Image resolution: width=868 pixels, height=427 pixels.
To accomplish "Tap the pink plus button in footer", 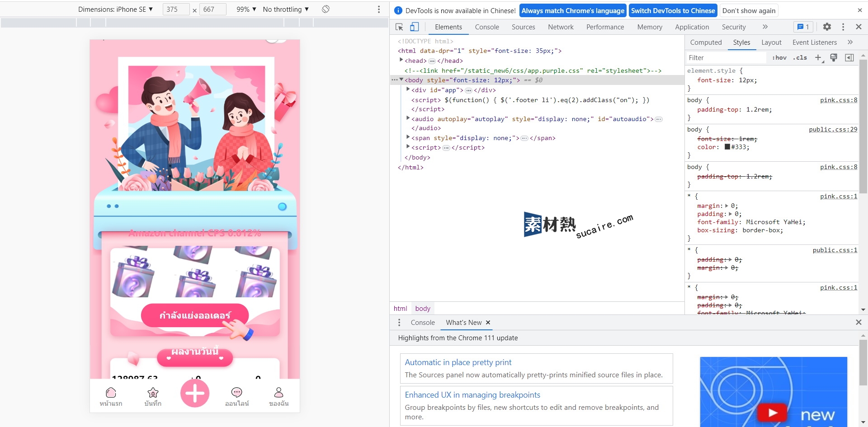I will [x=195, y=393].
